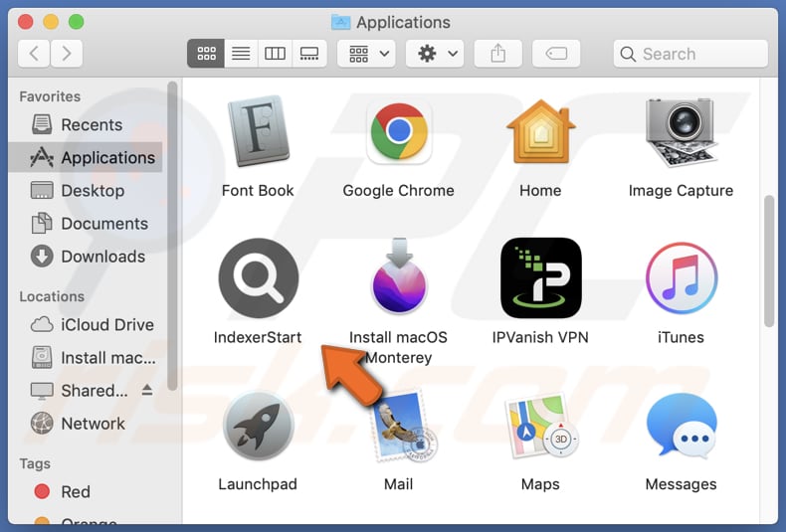Switch to icon view
Screen dimensions: 786x532
[206, 53]
